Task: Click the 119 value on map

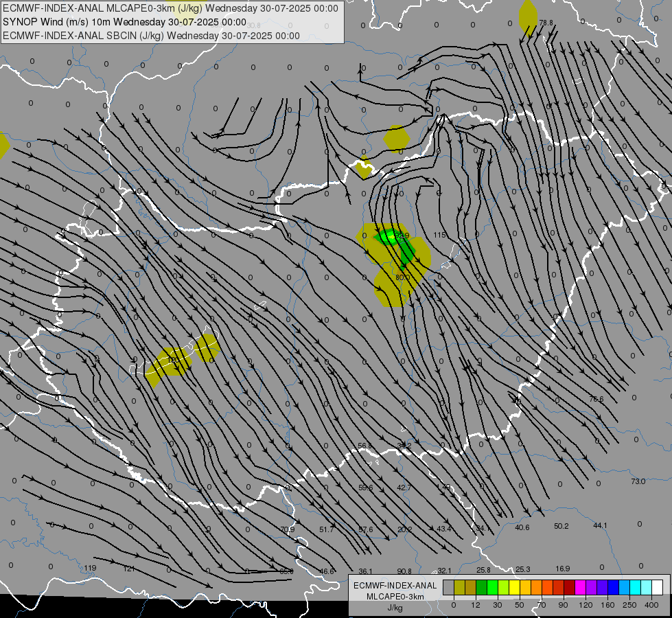Action: coord(90,569)
